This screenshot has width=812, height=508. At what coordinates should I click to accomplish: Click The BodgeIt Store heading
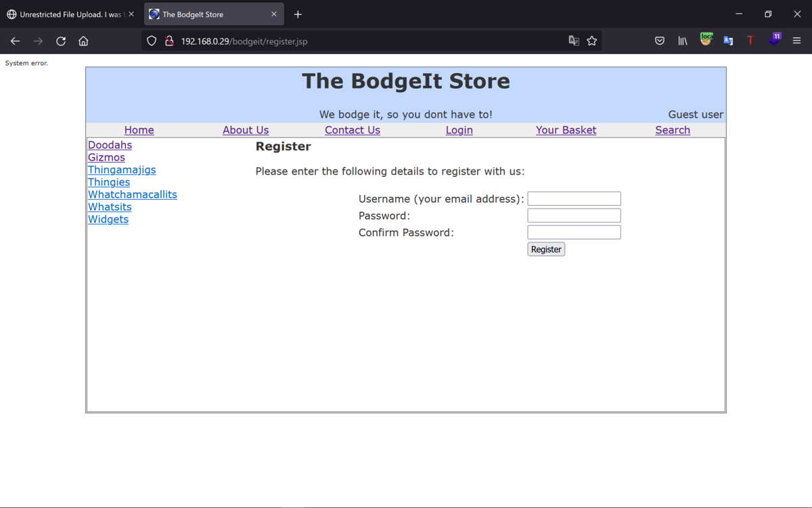406,81
